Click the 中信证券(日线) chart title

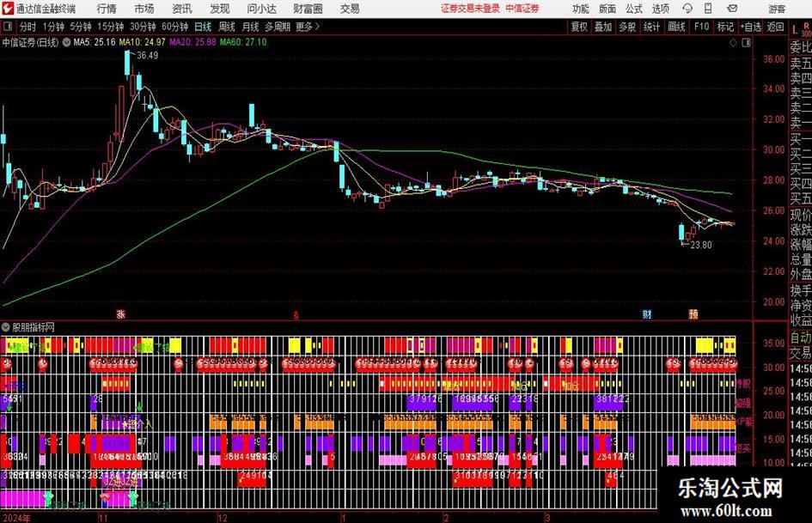(x=31, y=42)
